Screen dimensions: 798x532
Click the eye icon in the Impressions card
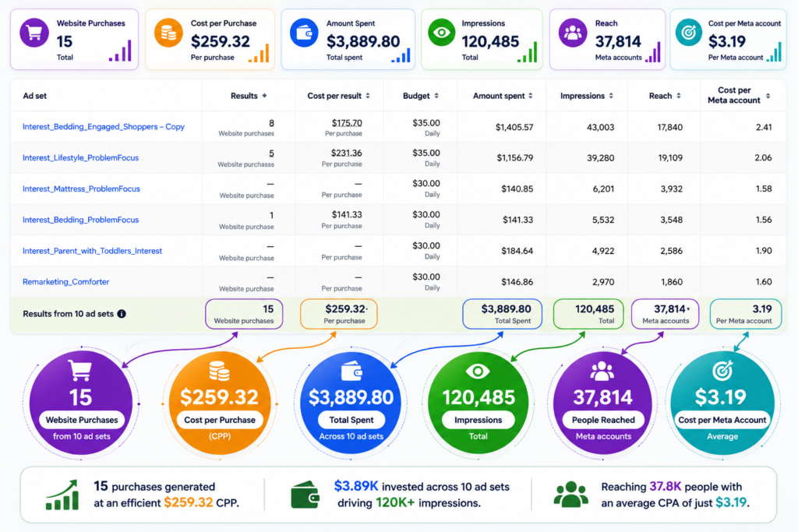pos(441,33)
